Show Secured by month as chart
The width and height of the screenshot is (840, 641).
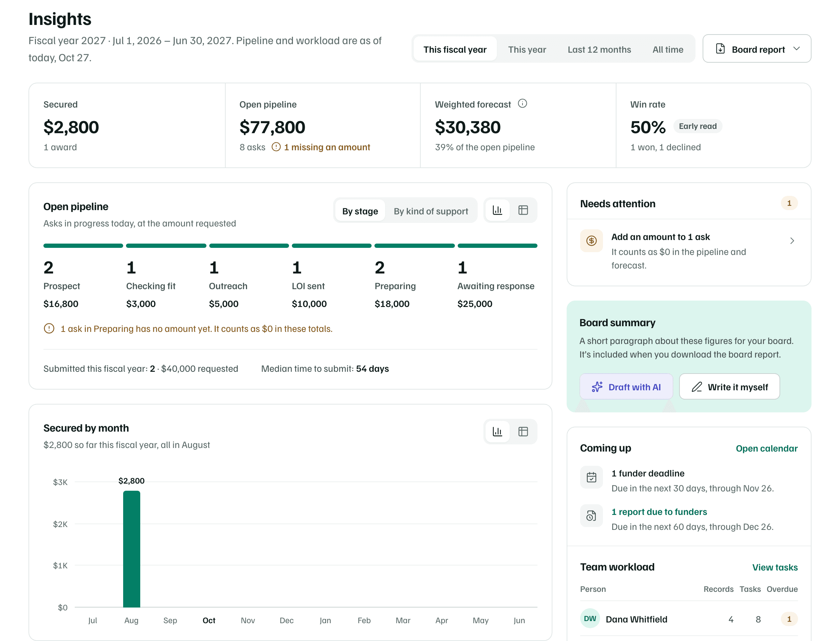[497, 432]
